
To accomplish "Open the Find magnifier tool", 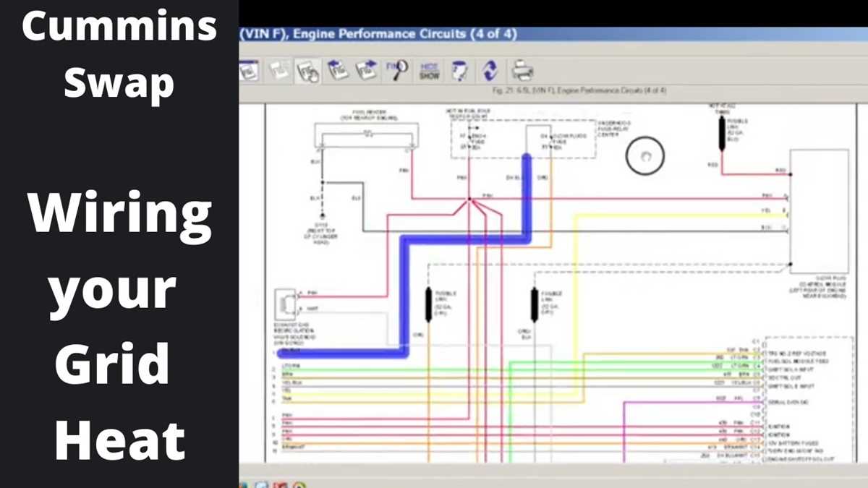I will coord(396,70).
